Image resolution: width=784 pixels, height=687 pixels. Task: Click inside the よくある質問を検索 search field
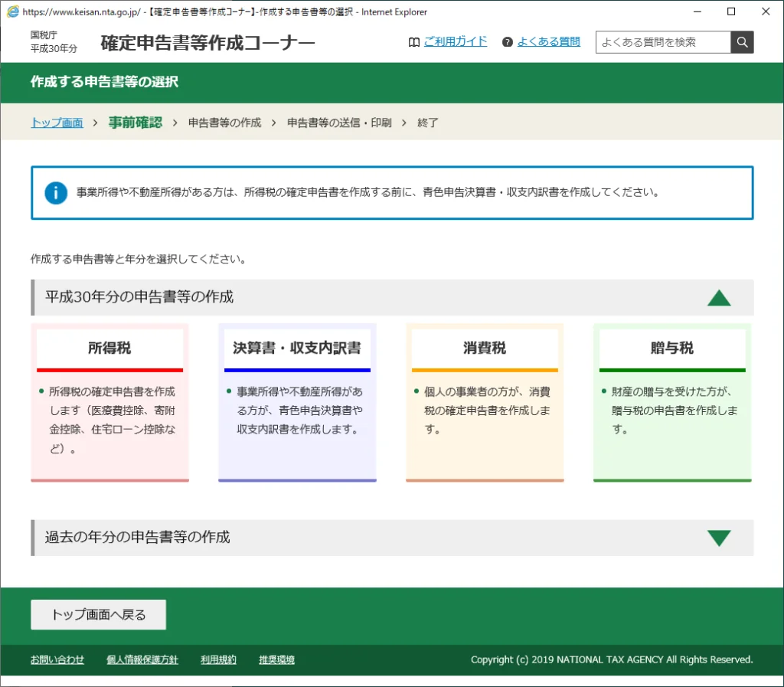(x=662, y=42)
